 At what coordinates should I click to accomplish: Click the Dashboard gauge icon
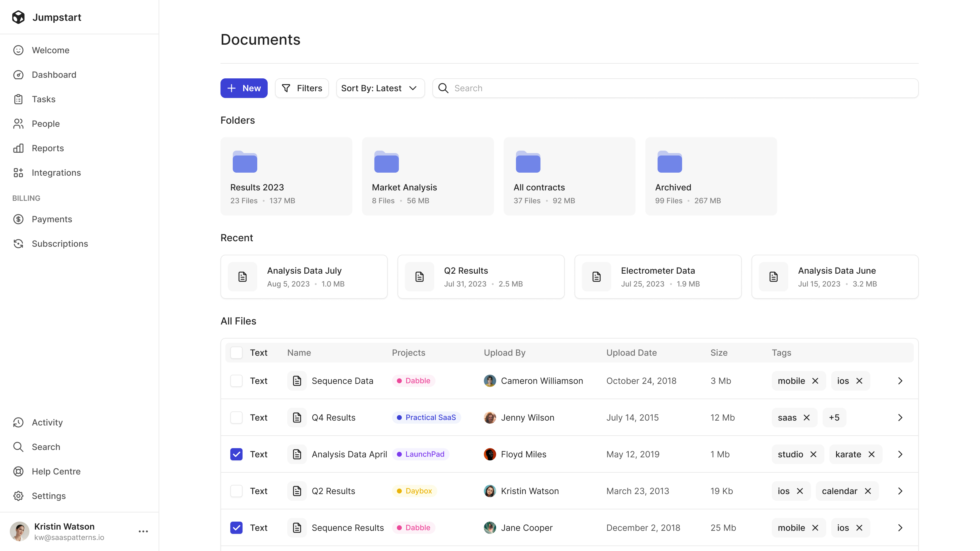point(18,74)
